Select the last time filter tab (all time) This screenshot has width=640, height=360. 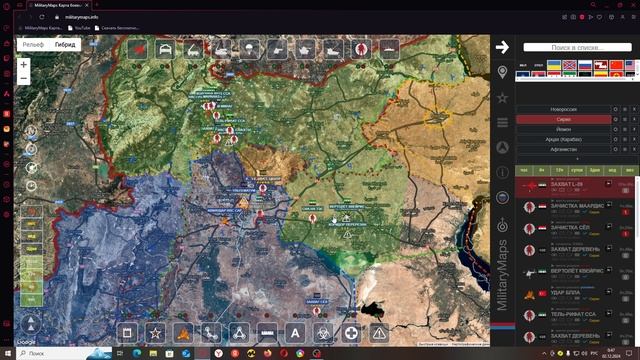coord(630,170)
